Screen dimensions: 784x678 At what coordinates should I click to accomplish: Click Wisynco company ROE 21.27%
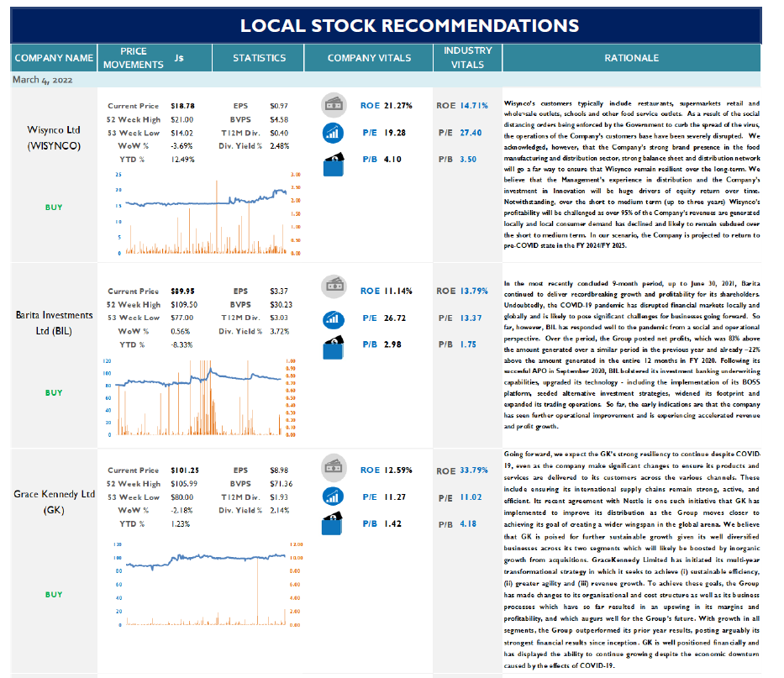pyautogui.click(x=398, y=106)
